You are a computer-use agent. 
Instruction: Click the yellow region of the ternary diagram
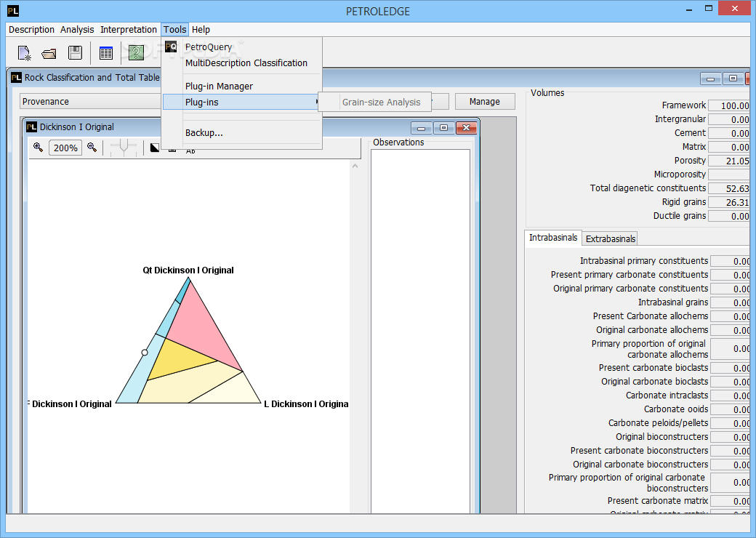pos(176,358)
